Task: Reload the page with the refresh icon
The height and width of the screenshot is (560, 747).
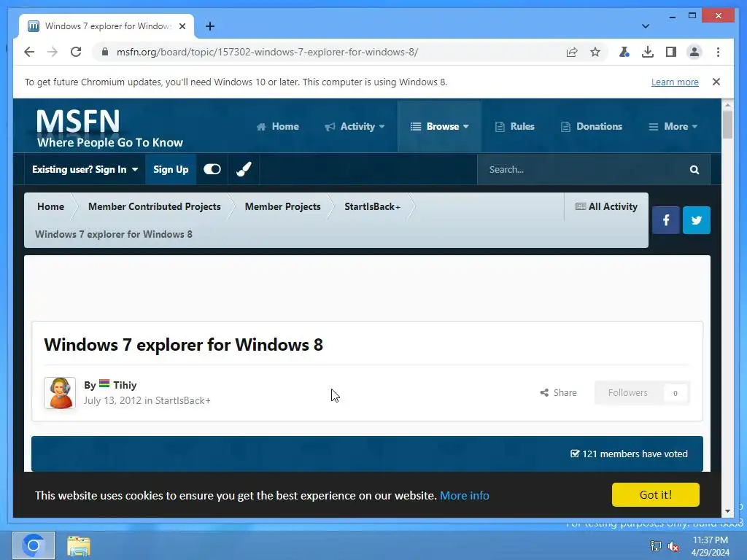Action: click(x=76, y=52)
